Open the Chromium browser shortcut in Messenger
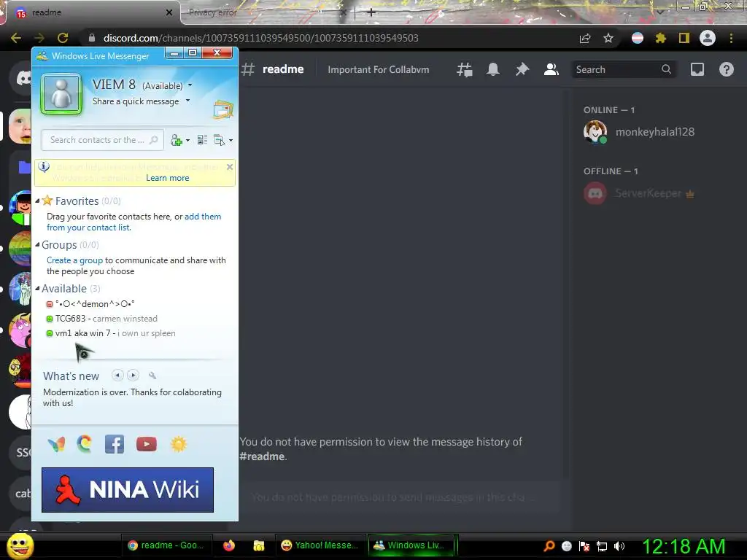The height and width of the screenshot is (560, 747). 85,444
